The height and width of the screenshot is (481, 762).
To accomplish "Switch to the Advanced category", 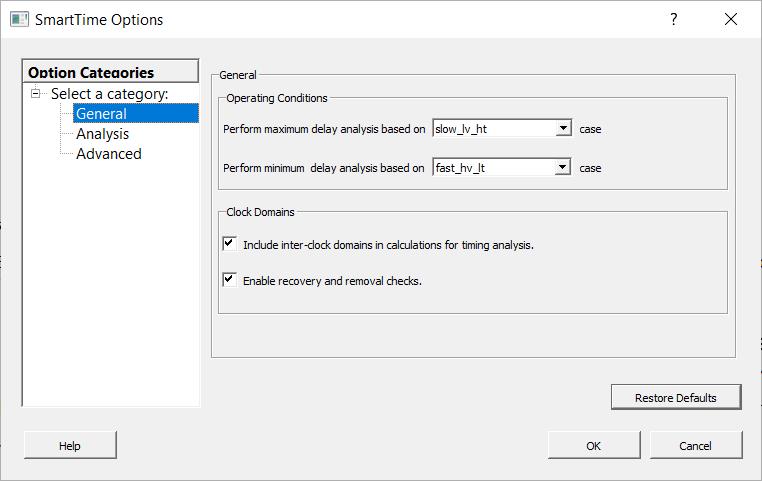I will [x=108, y=154].
